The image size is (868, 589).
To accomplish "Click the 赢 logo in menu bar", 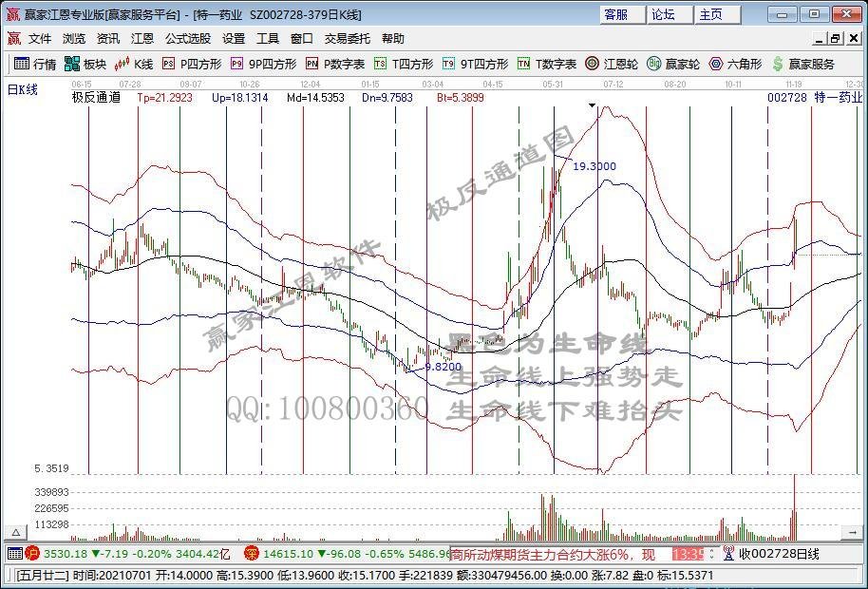I will (14, 39).
